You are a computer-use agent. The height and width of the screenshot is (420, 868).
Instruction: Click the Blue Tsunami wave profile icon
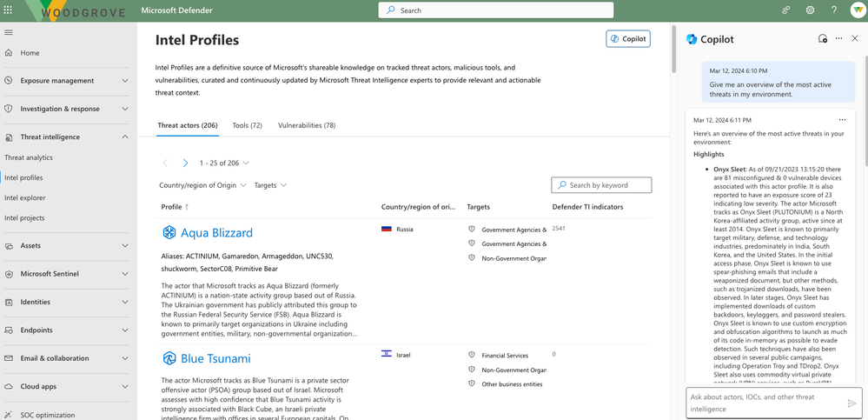click(169, 358)
